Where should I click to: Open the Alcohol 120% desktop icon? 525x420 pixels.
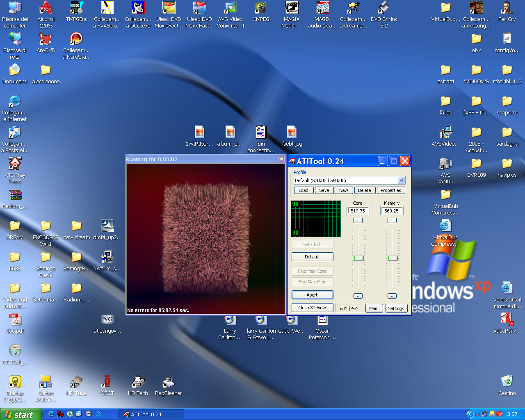[46, 8]
